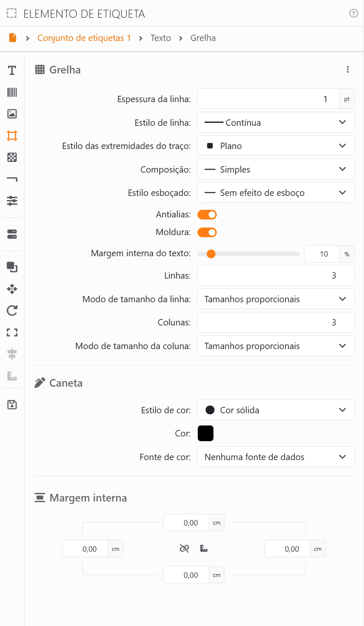Click the bottom inner margin input field
Image resolution: width=364 pixels, height=626 pixels.
pyautogui.click(x=186, y=575)
